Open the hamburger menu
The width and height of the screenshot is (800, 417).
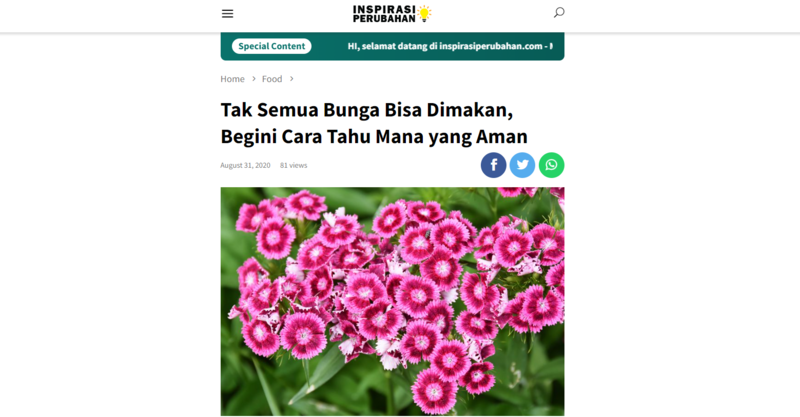click(x=228, y=14)
